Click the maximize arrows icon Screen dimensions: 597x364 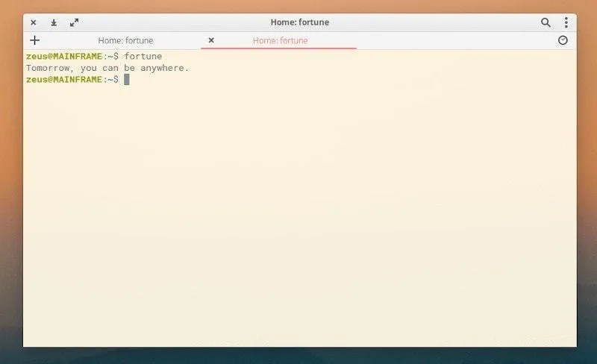click(x=74, y=22)
